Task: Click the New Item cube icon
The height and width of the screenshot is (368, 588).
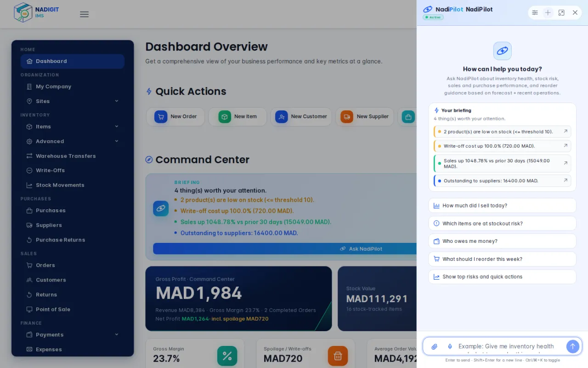Action: coord(225,117)
